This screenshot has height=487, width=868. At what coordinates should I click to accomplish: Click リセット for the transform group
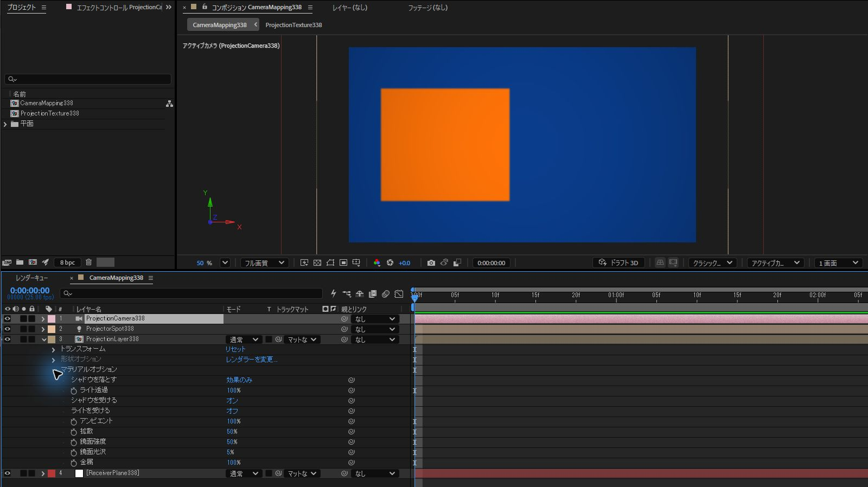click(x=235, y=349)
